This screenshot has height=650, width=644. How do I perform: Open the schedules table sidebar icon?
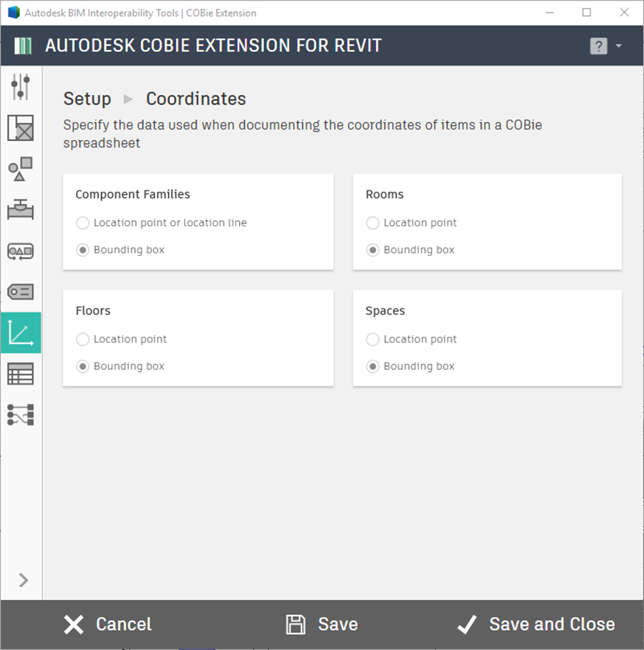pos(21,373)
